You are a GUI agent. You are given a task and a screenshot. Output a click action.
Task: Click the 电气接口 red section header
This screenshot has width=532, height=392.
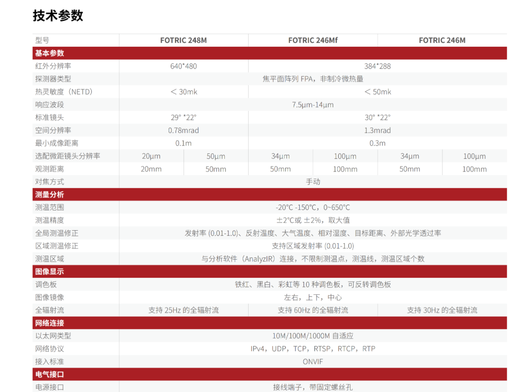(270, 374)
